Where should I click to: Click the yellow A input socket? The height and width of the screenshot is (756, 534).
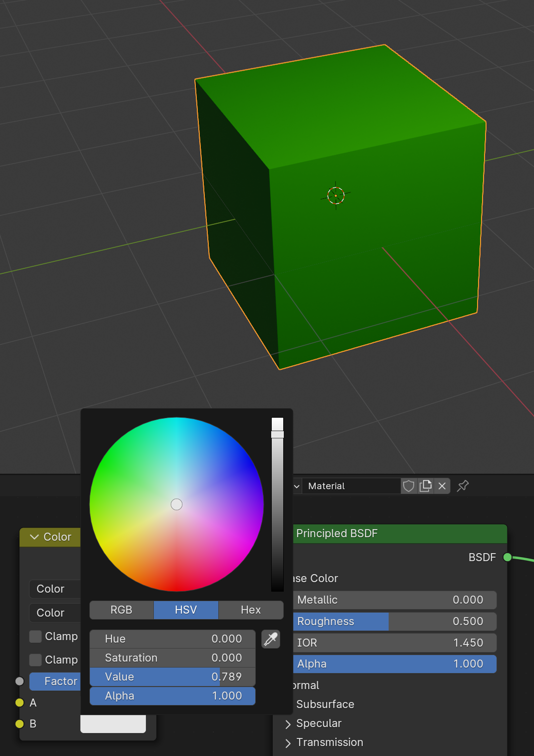pos(19,703)
